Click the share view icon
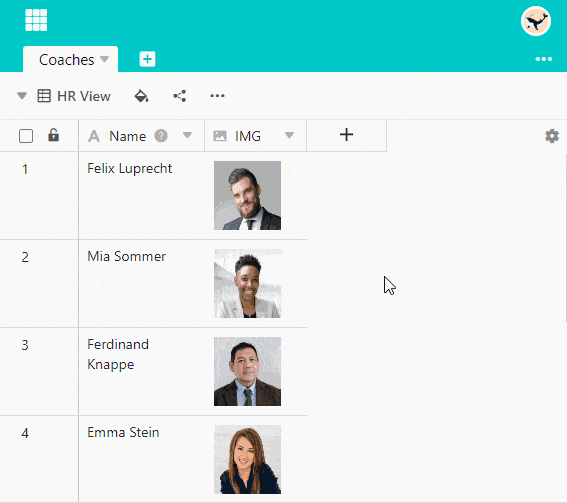567x503 pixels. pyautogui.click(x=180, y=96)
